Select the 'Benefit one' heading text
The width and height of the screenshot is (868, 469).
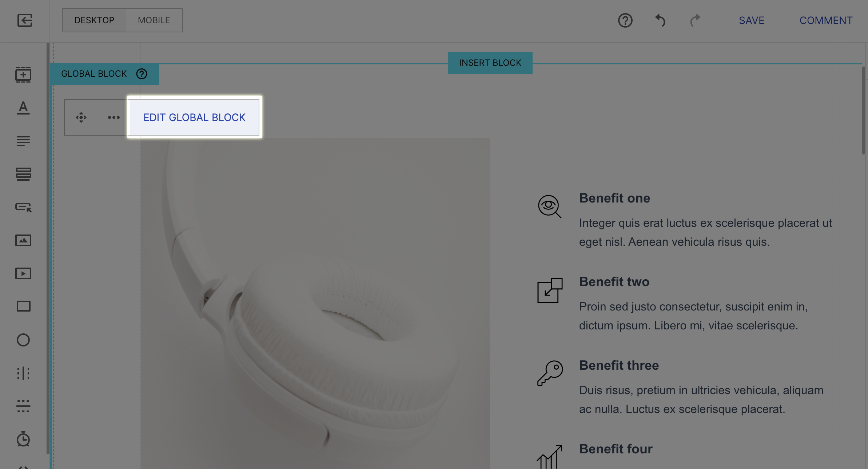click(x=614, y=198)
